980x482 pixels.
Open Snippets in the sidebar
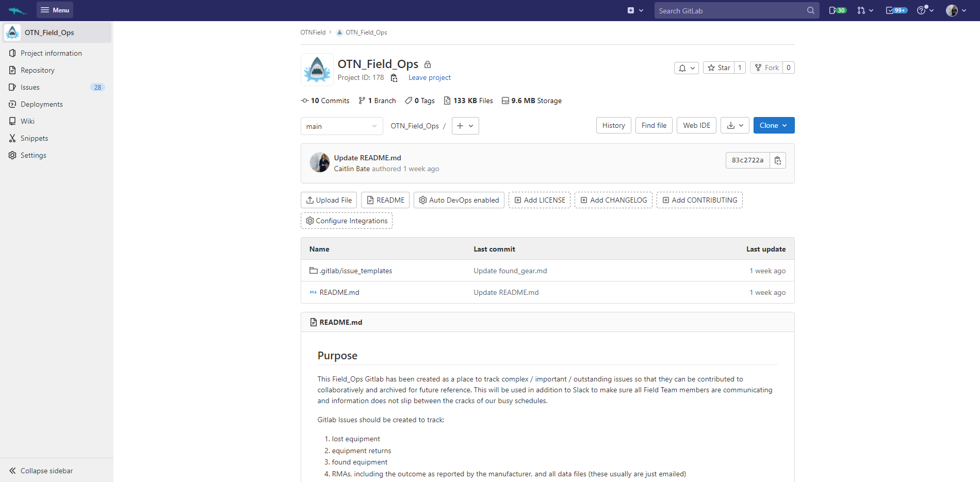tap(34, 138)
